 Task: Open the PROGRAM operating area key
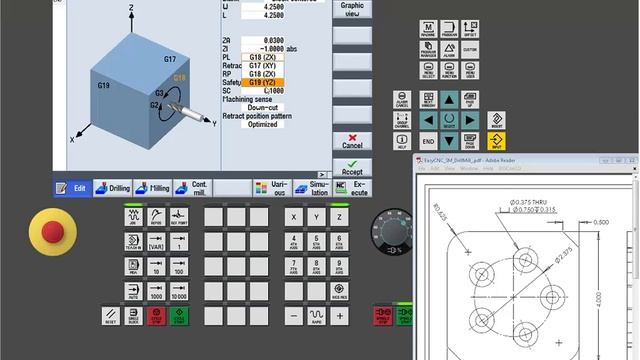[x=449, y=29]
